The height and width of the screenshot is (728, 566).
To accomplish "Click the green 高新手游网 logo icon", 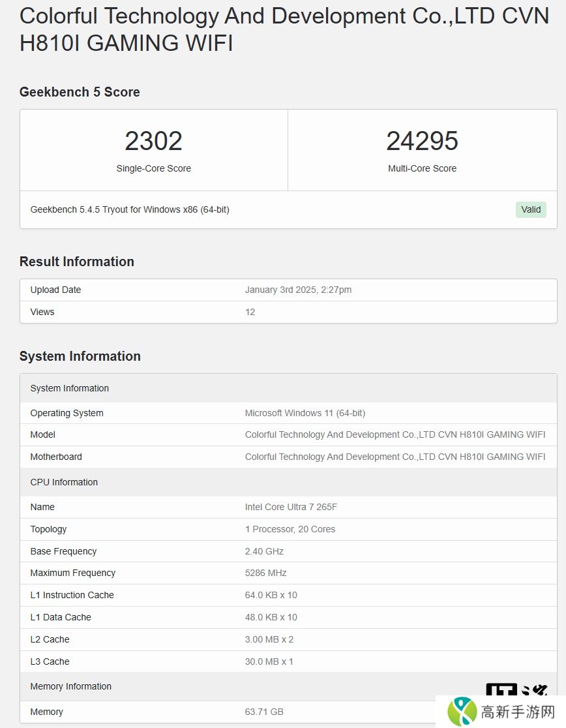I will point(463,712).
